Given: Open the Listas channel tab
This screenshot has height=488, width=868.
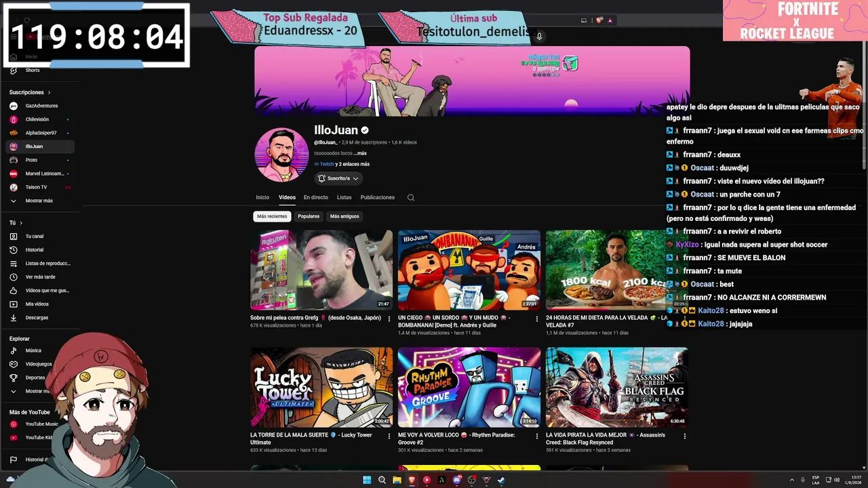Looking at the screenshot, I should (344, 198).
